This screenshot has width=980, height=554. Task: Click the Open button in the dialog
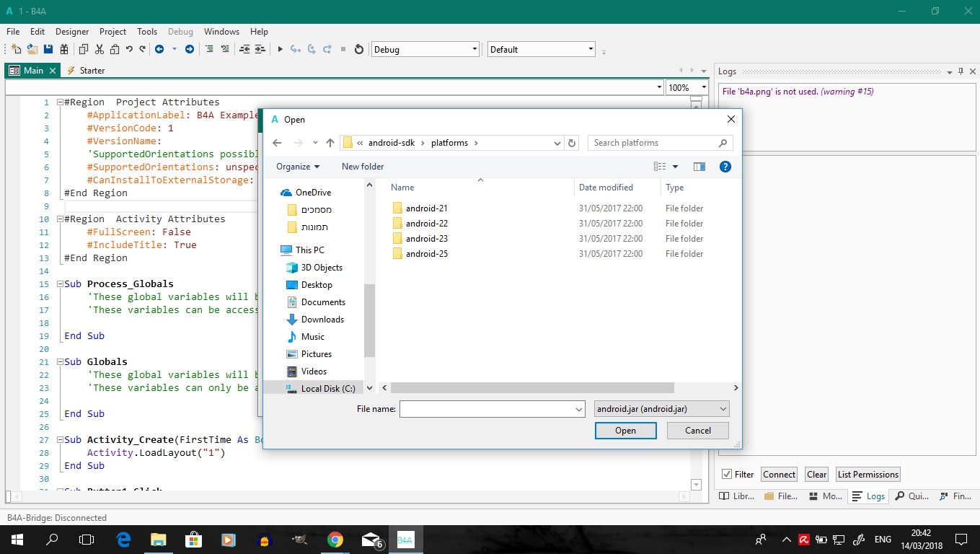click(x=625, y=431)
